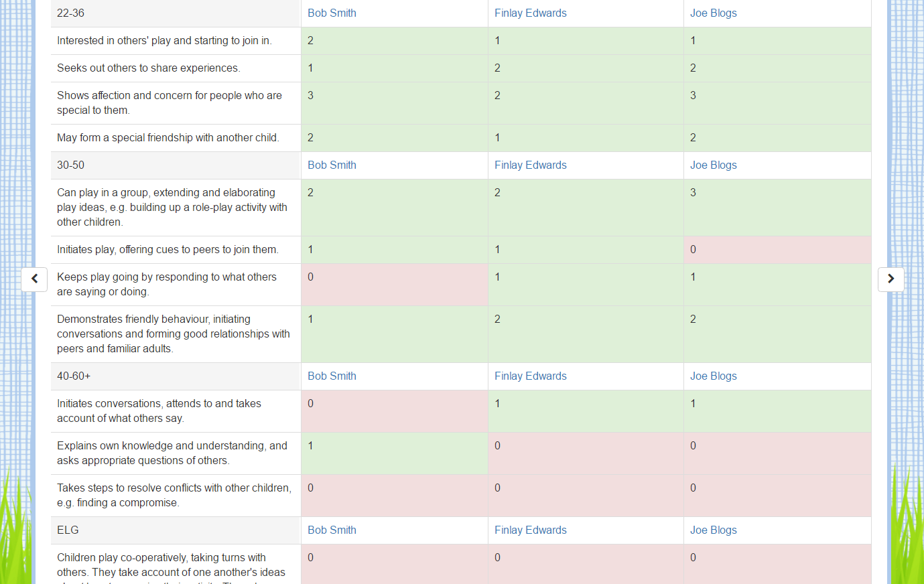Click the next page right chevron arrow
Viewport: 924px width, 584px height.
pos(890,279)
